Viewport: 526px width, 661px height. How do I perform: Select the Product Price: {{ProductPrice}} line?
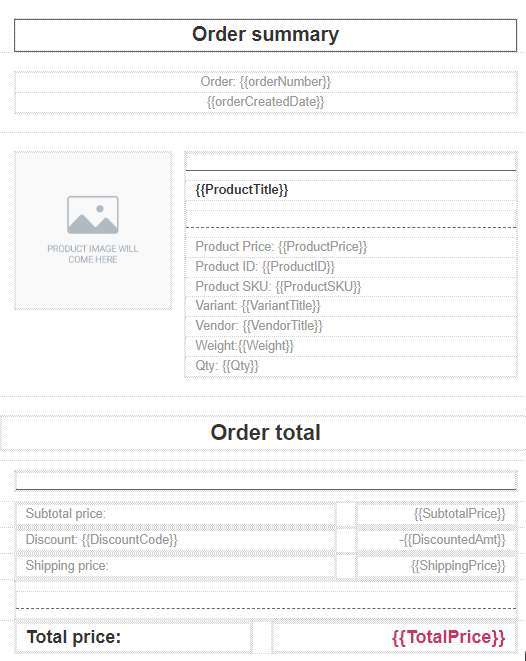(351, 247)
